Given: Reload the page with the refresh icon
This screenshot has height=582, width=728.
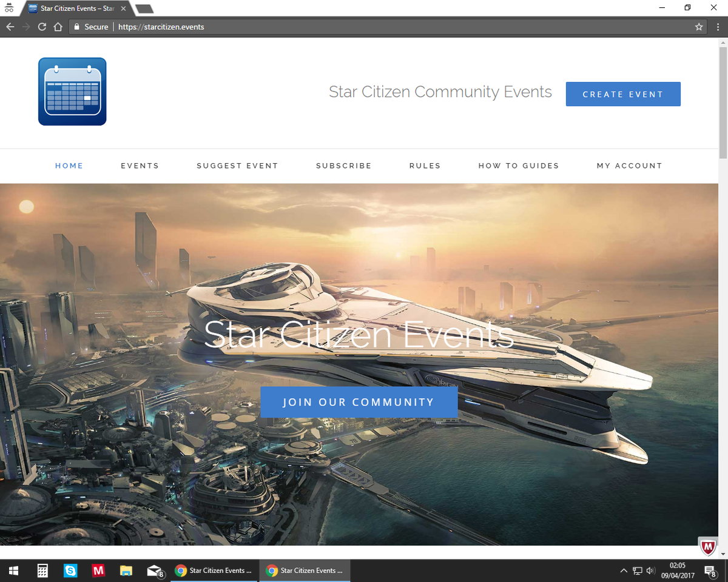Looking at the screenshot, I should [x=42, y=27].
